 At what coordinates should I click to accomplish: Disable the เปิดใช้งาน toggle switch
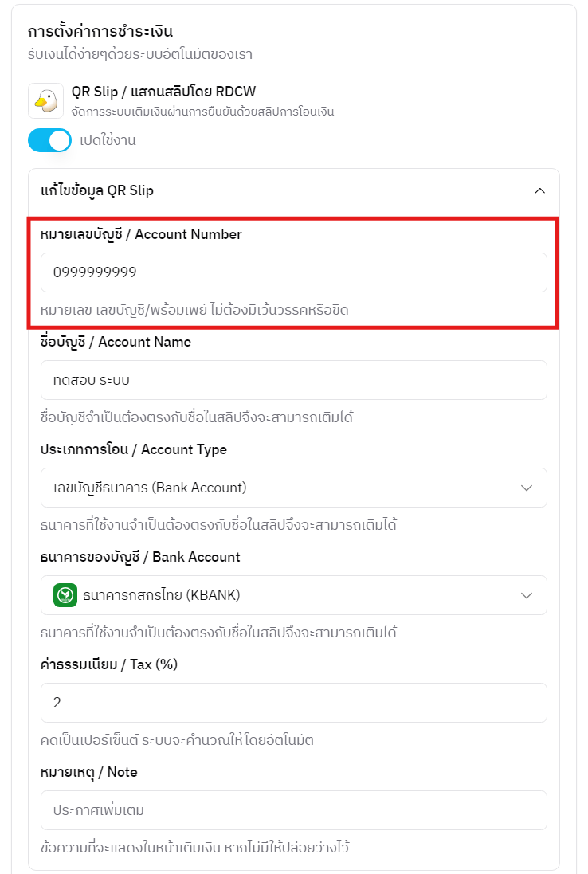pos(49,139)
